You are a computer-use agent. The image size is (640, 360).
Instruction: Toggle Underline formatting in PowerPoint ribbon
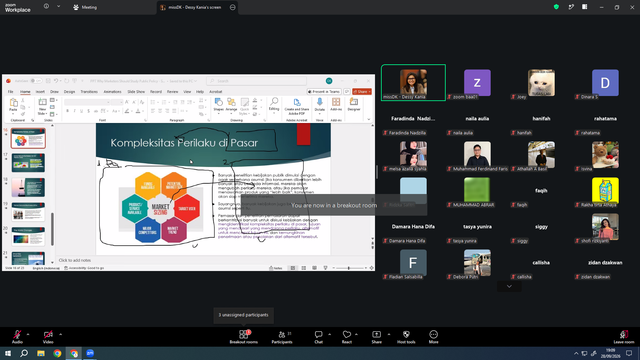[81, 111]
